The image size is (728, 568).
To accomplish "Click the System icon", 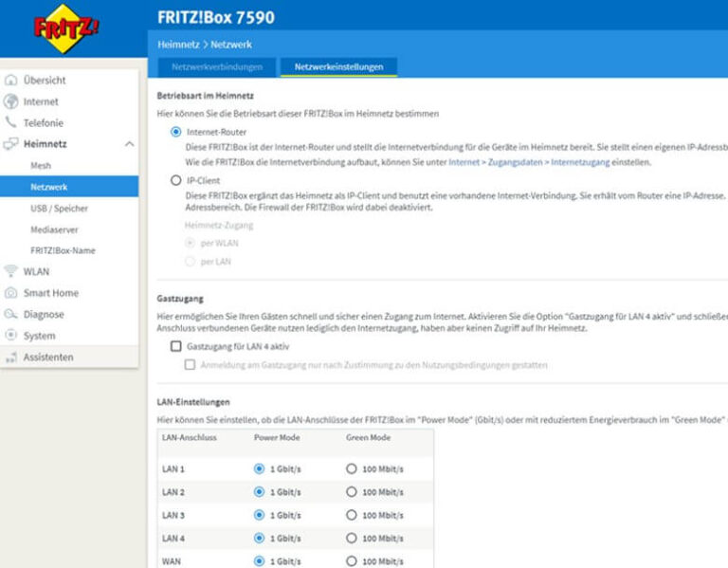I will point(11,336).
